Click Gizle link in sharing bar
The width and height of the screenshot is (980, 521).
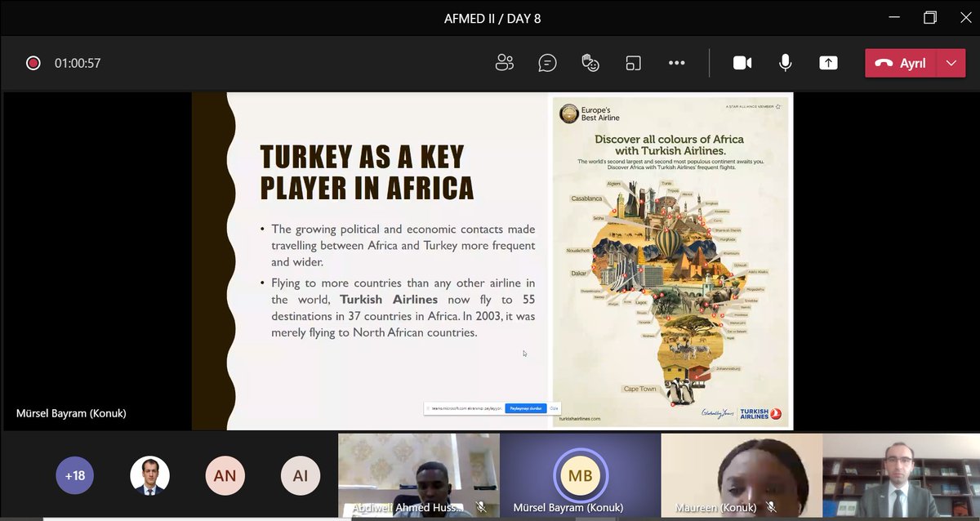[554, 408]
